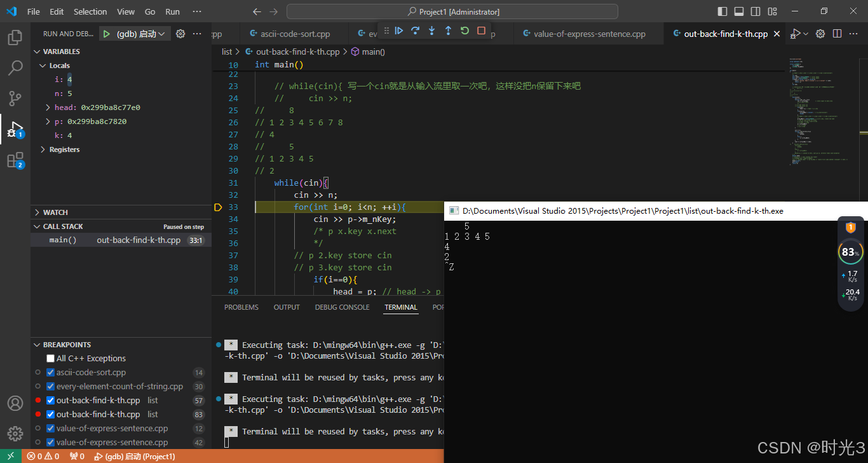The image size is (868, 463).
Task: Click Continue in the debug toolbar
Action: coord(399,31)
